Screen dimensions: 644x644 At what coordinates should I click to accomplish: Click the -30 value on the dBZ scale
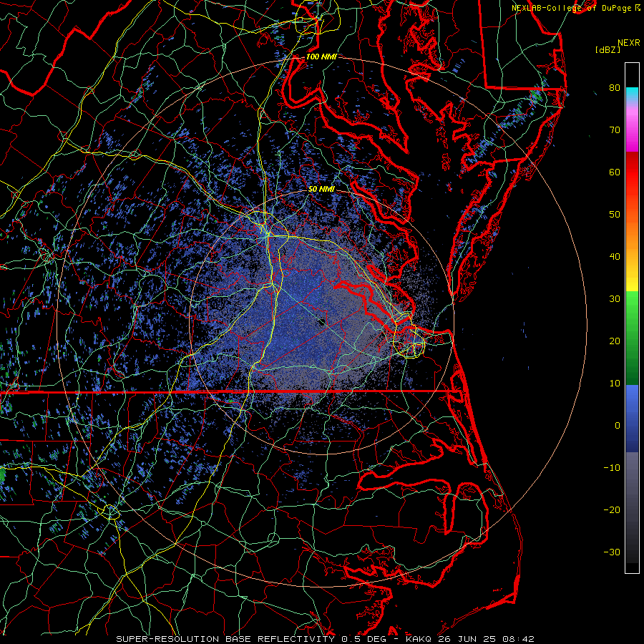click(612, 552)
